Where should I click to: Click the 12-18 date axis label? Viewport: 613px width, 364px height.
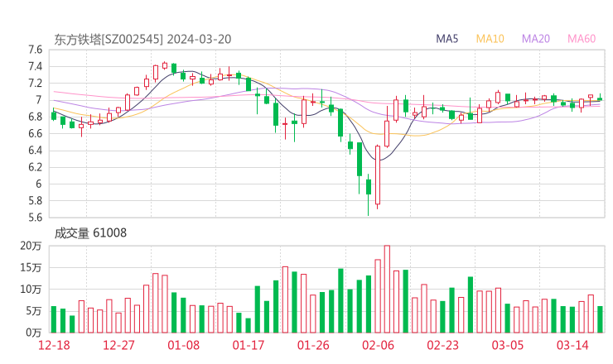[x=54, y=345]
